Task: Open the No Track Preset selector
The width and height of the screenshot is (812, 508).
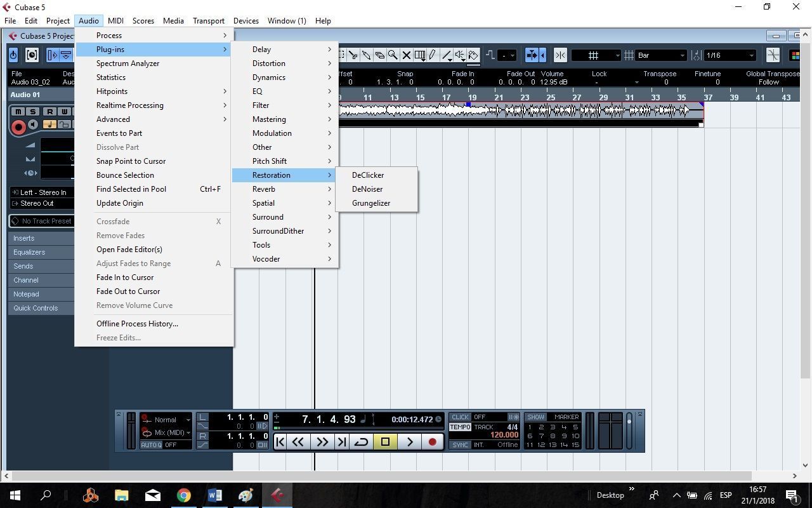Action: click(42, 221)
